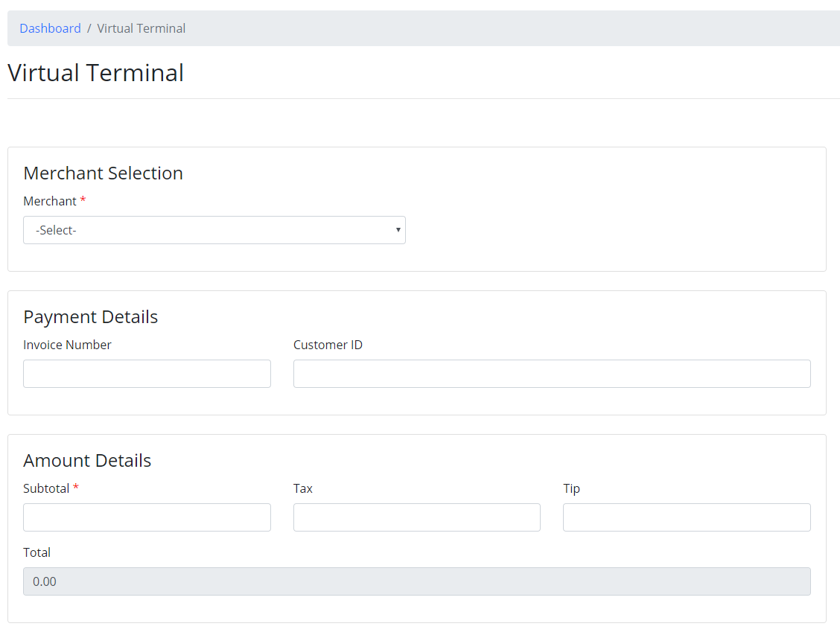Screen dimensions: 840x638
Task: Click into the Customer ID field
Action: tap(552, 374)
